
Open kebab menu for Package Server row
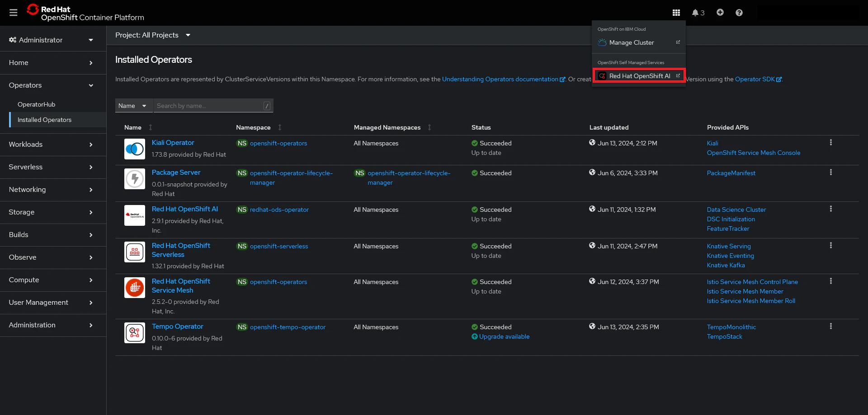point(831,173)
